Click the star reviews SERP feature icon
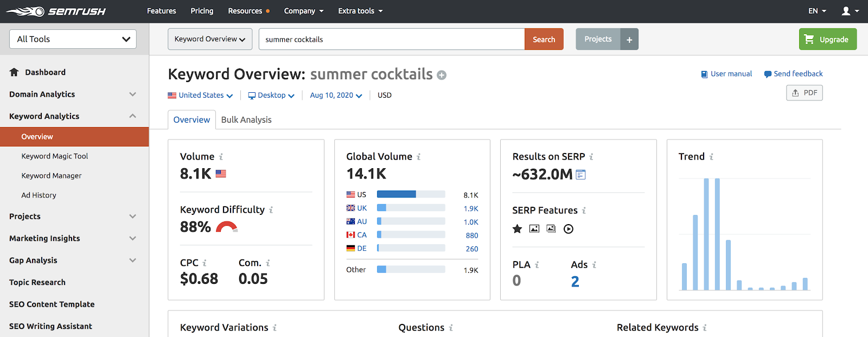The height and width of the screenshot is (337, 868). pos(518,229)
